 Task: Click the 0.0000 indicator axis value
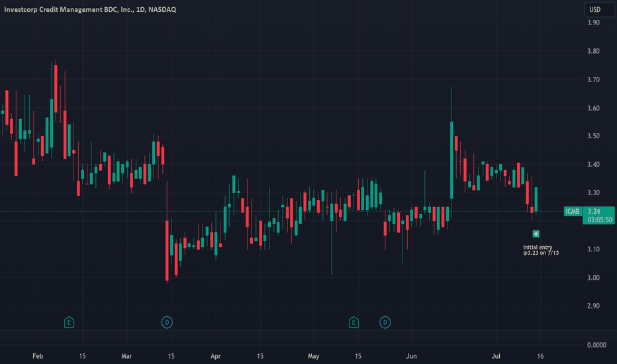click(x=596, y=345)
